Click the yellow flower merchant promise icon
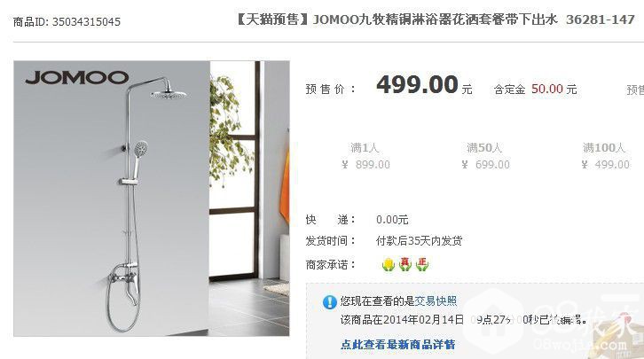This screenshot has width=644, height=359. tap(389, 264)
